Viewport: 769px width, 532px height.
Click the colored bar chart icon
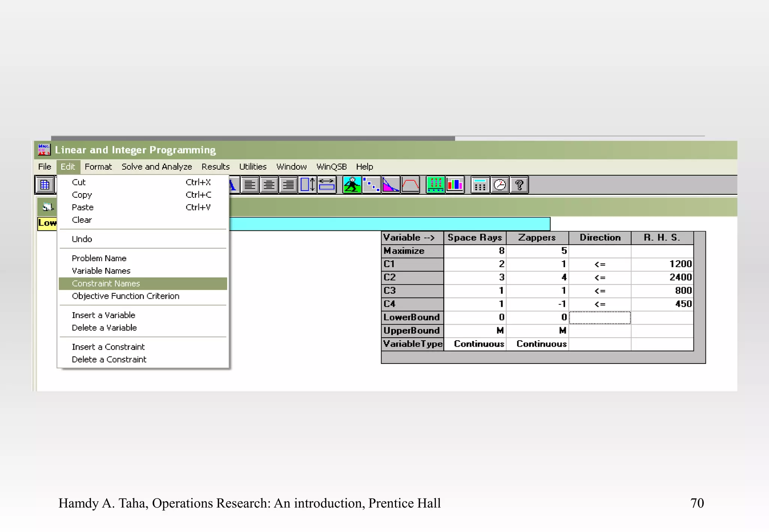point(455,185)
